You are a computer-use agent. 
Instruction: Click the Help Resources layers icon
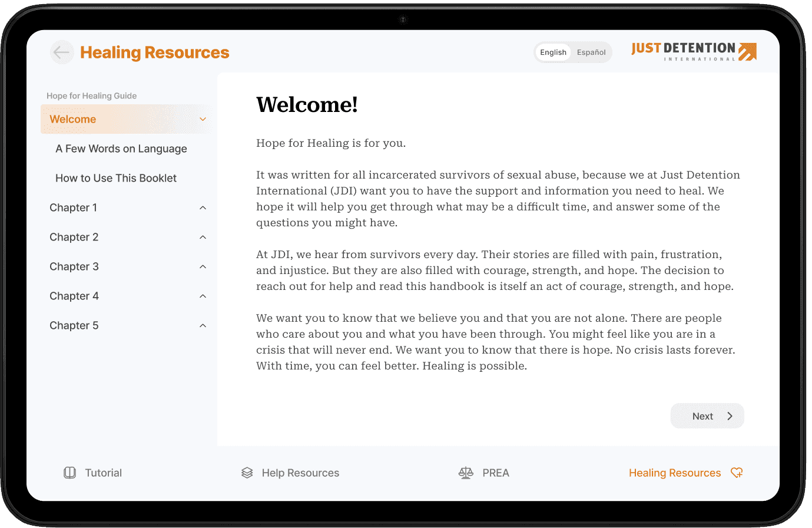coord(247,473)
